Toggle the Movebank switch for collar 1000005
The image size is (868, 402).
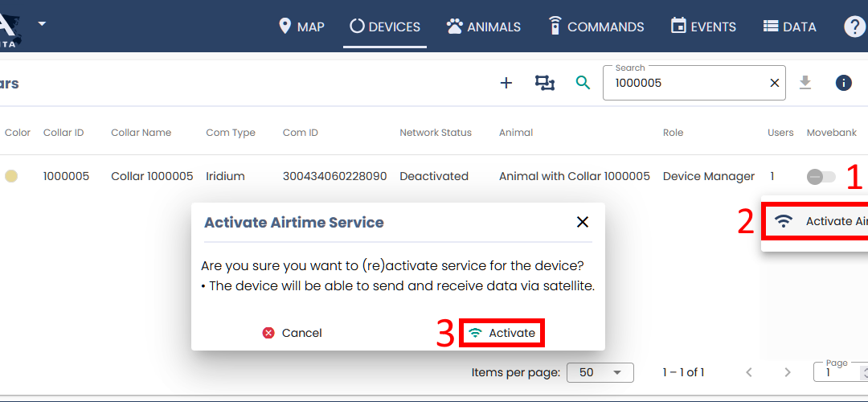coord(821,177)
